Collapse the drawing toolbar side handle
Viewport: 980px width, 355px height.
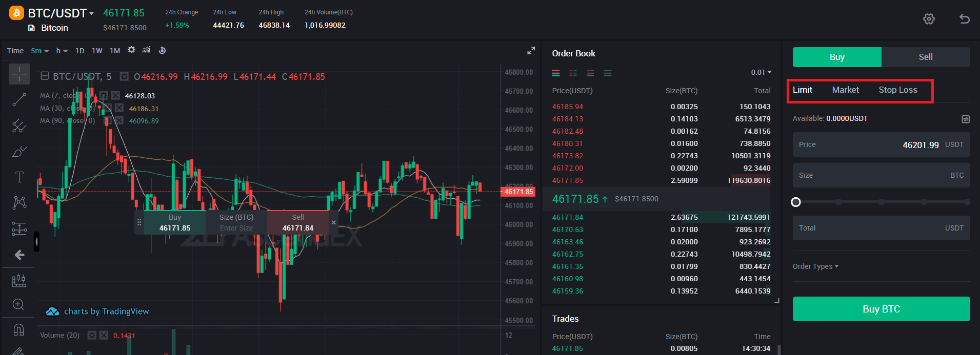click(36, 242)
